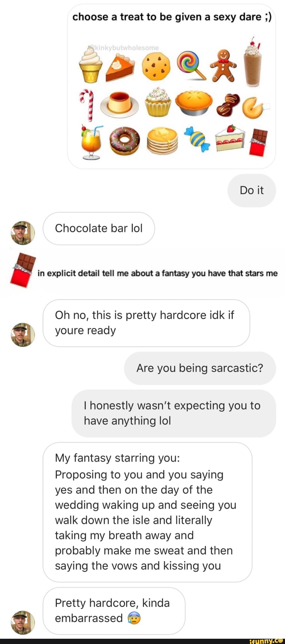
Task: Open the kinkybutwholesome watermark handle
Action: [x=123, y=48]
